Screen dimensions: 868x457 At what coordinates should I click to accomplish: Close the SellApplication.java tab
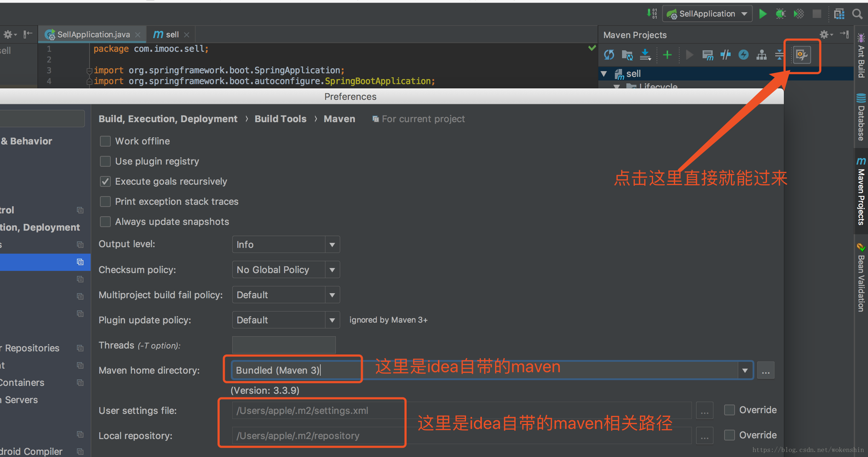click(x=138, y=35)
